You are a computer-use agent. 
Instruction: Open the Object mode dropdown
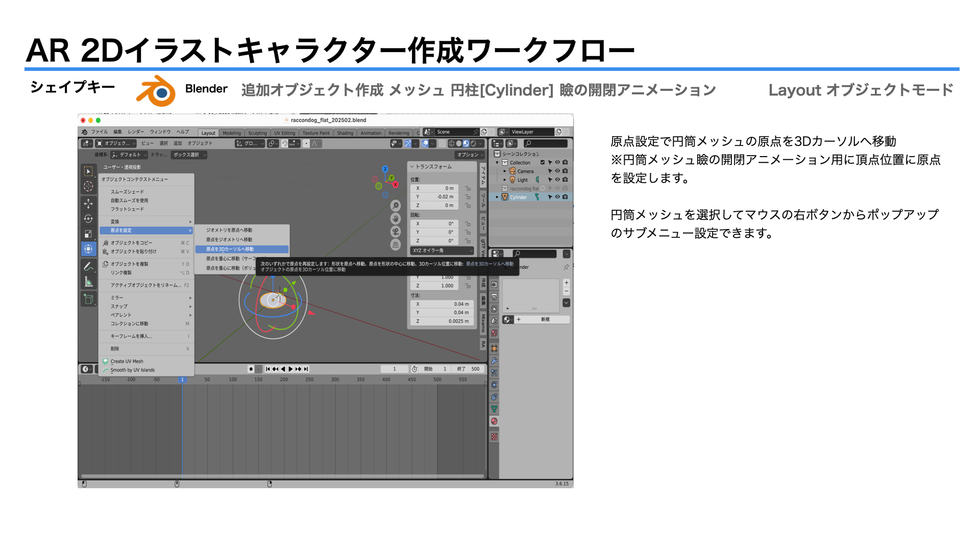(116, 143)
